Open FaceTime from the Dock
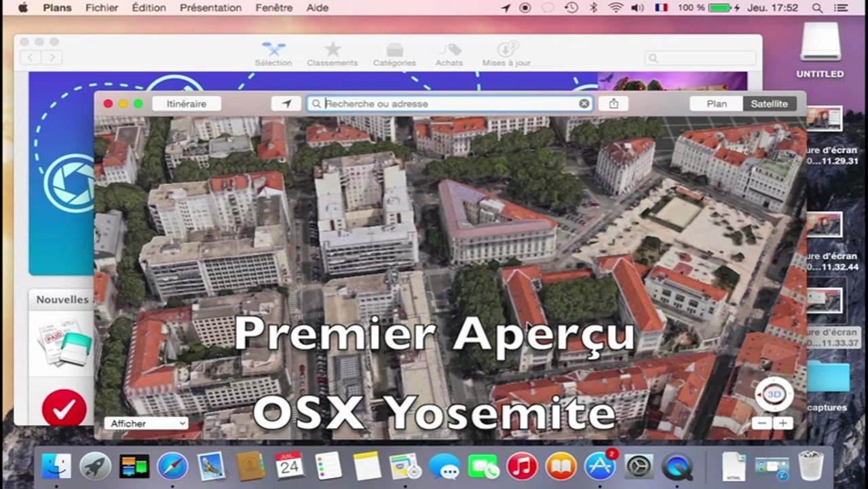Screen dimensions: 868x489 point(483,466)
